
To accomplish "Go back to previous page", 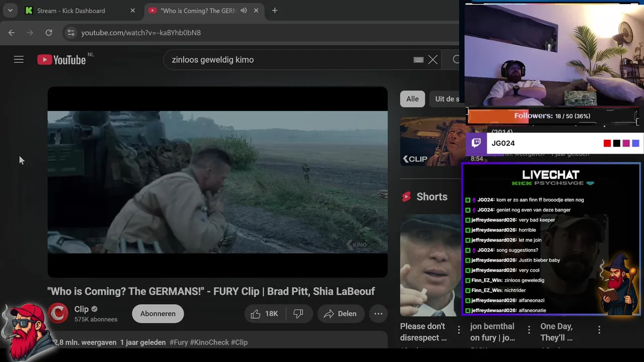I will (12, 33).
